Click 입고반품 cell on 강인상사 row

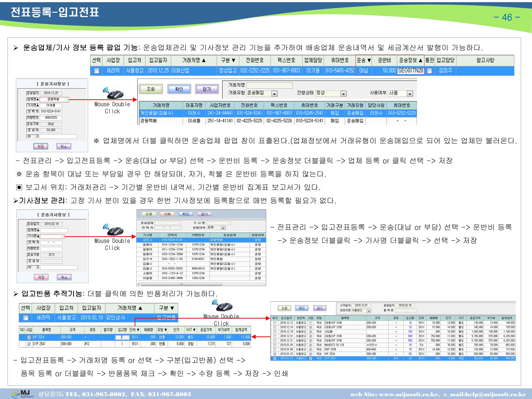tap(166, 317)
